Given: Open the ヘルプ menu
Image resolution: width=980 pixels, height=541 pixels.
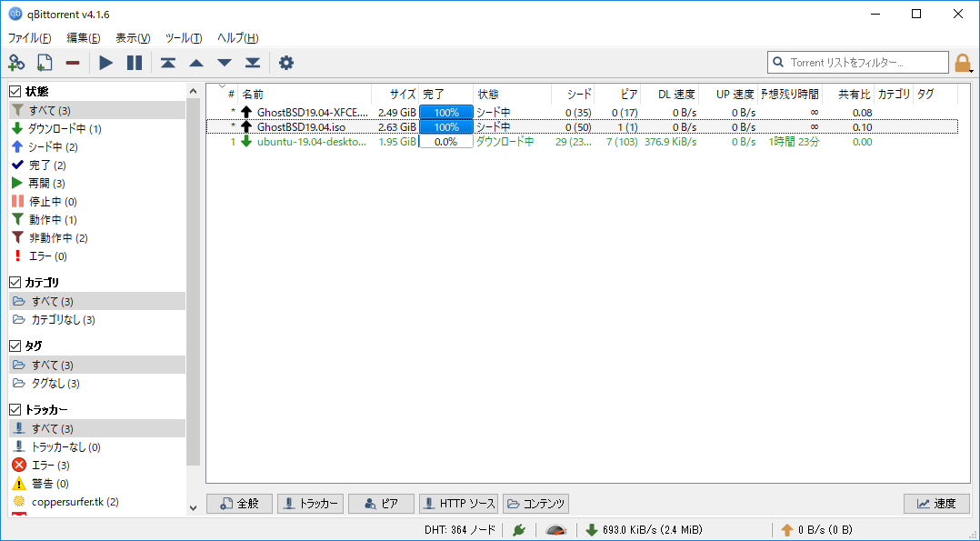Looking at the screenshot, I should (x=238, y=38).
